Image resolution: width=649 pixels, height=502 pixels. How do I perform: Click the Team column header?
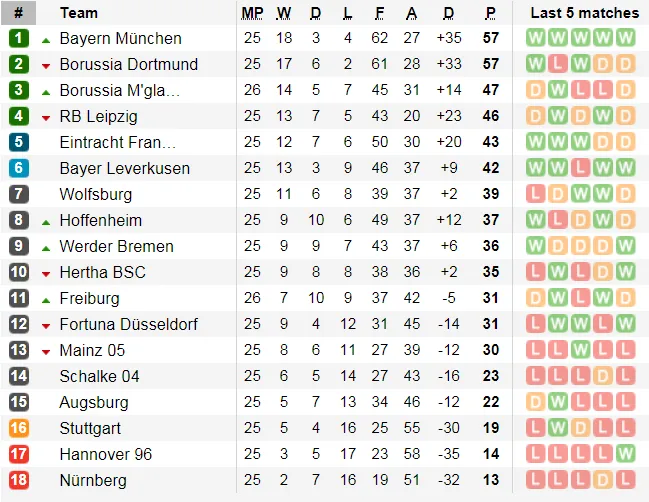tap(79, 13)
